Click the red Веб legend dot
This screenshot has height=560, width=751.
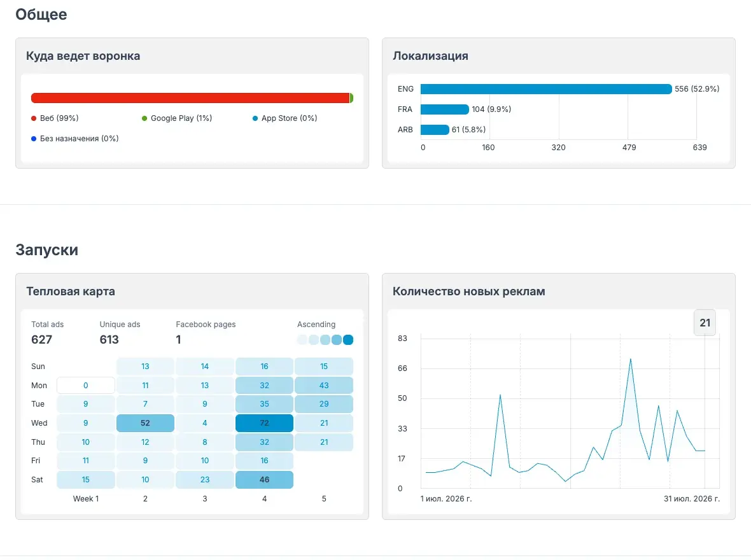(34, 118)
